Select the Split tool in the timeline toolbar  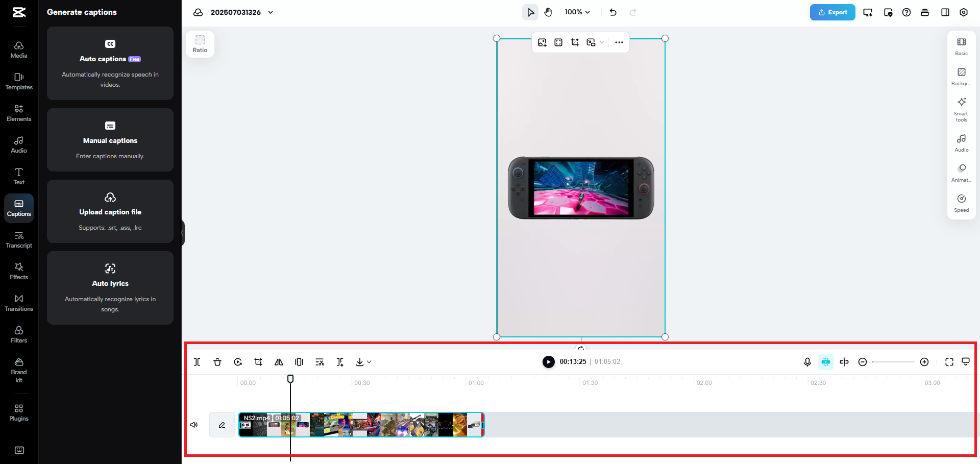click(x=197, y=362)
